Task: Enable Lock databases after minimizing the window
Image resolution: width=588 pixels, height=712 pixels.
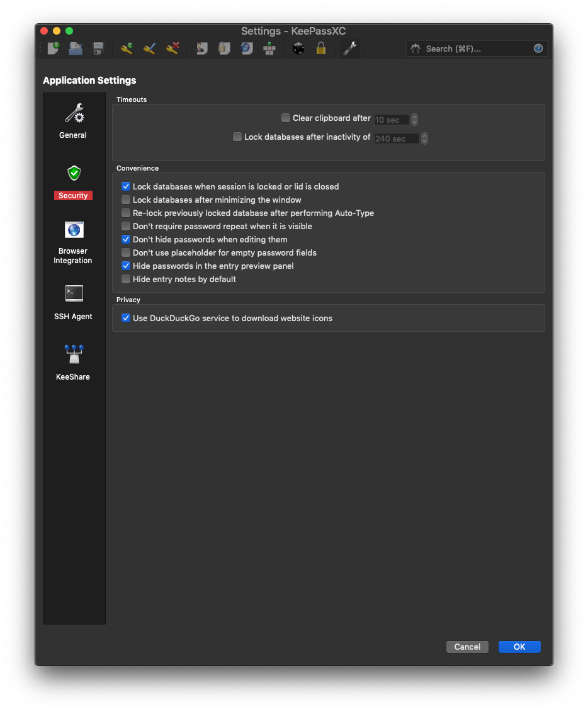Action: coord(125,200)
